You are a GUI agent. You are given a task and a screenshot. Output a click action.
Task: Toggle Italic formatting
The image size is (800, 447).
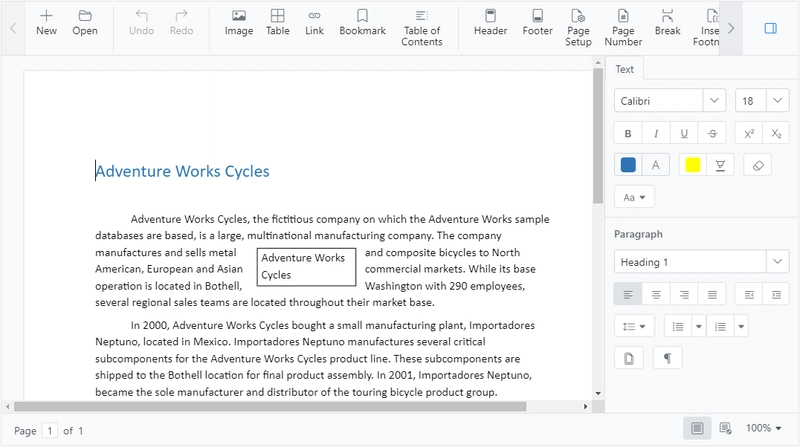656,134
